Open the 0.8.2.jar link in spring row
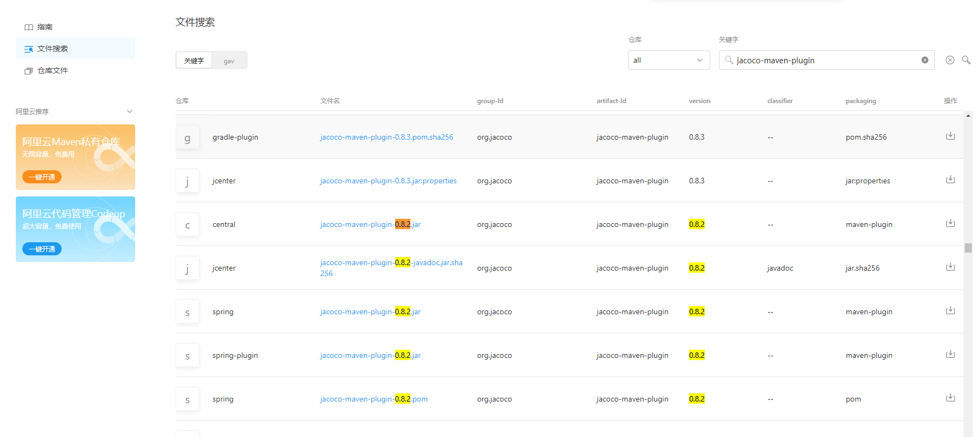 coord(370,312)
